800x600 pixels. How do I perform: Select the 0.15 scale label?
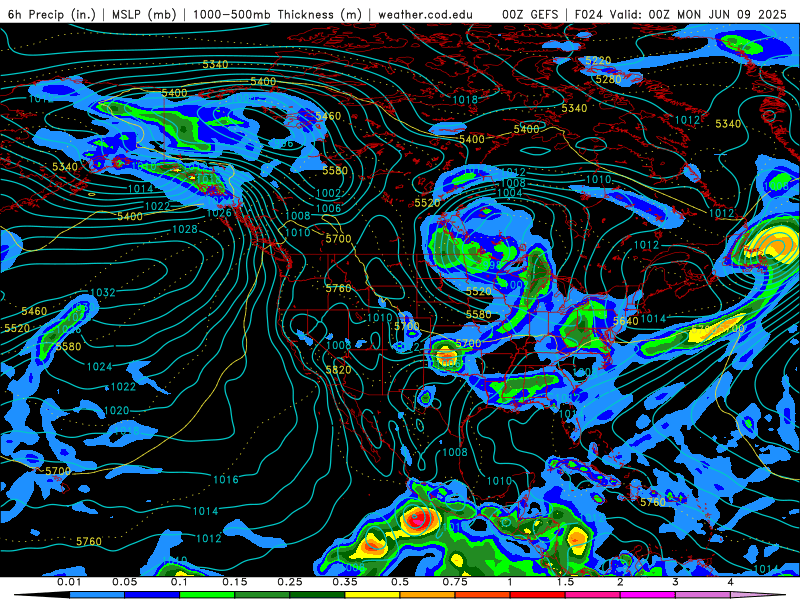(x=235, y=582)
